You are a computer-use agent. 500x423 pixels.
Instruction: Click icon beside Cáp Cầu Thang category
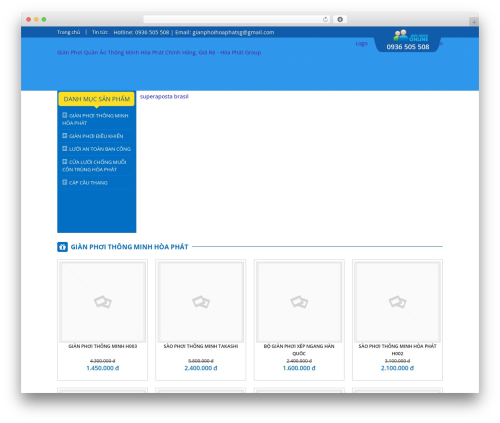point(65,182)
